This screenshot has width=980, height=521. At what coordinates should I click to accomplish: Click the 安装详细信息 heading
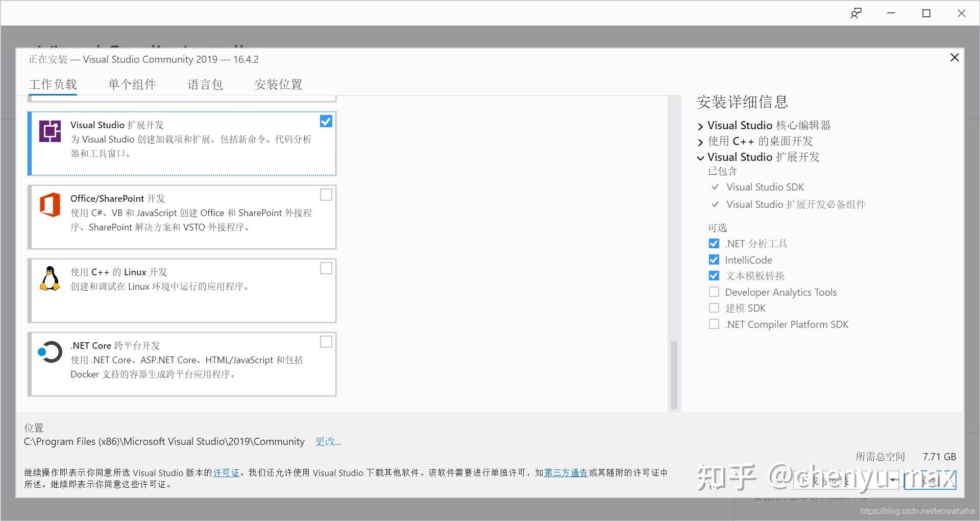pyautogui.click(x=742, y=102)
